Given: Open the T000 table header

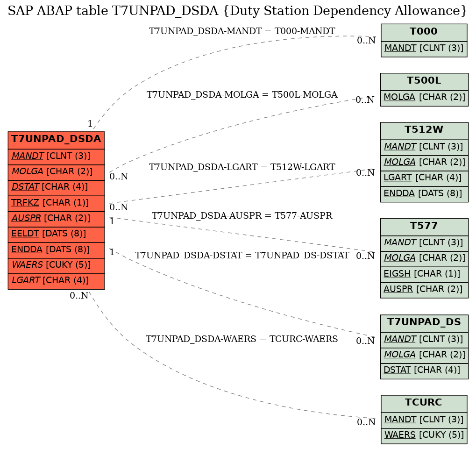Looking at the screenshot, I should 424,32.
